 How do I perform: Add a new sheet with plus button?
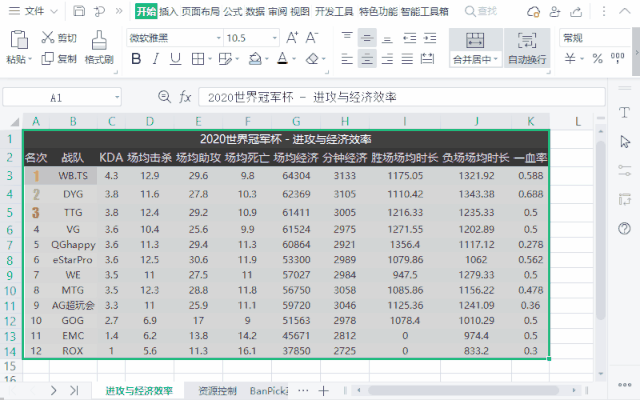[324, 391]
